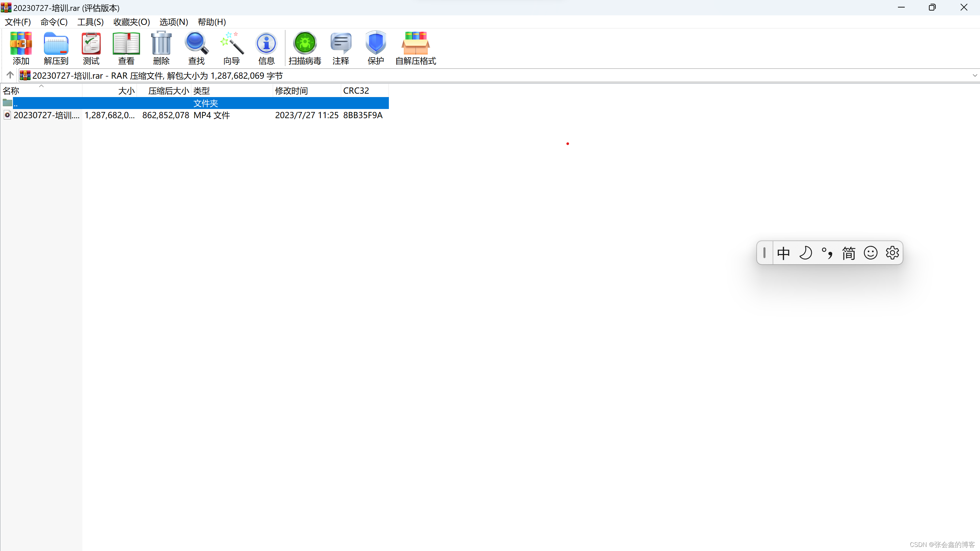This screenshot has width=980, height=551.
Task: Open the 工具(S) menu
Action: pos(91,22)
